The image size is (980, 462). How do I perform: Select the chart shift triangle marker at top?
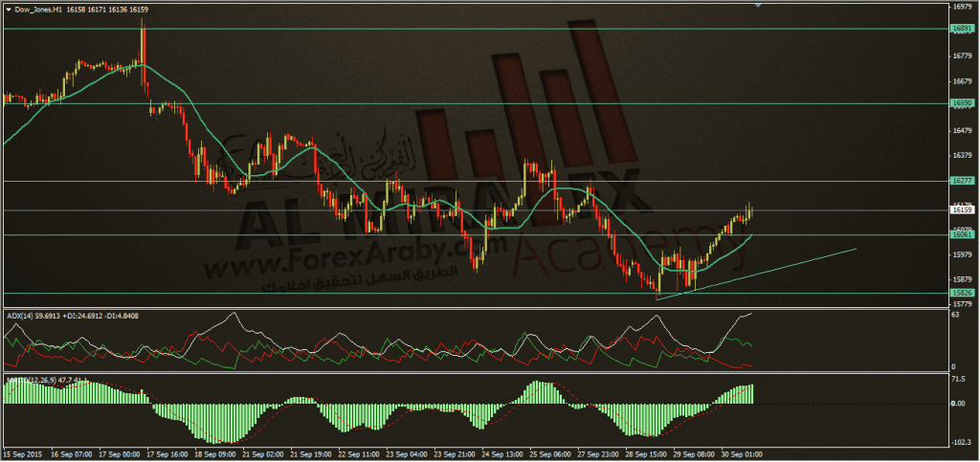tap(758, 5)
